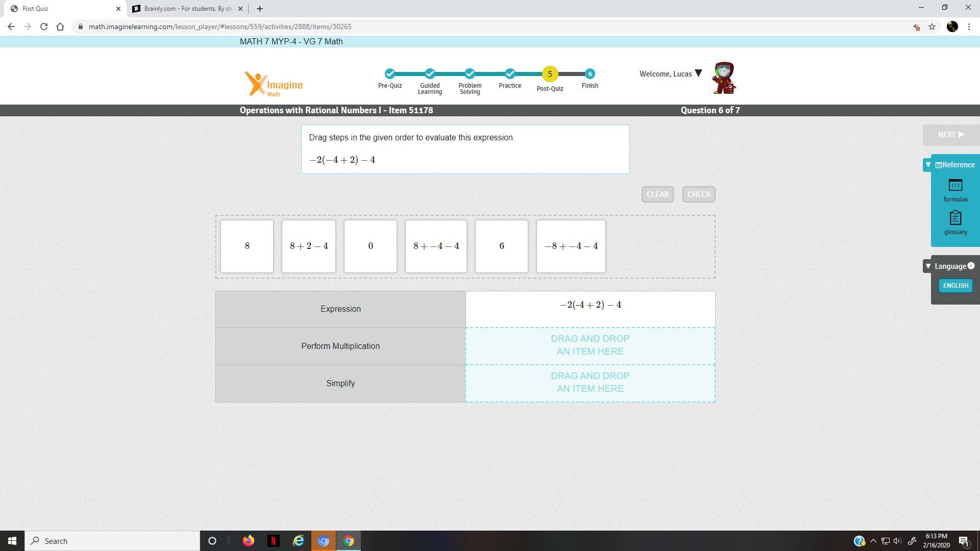Click the Imagine Math logo

(x=274, y=84)
